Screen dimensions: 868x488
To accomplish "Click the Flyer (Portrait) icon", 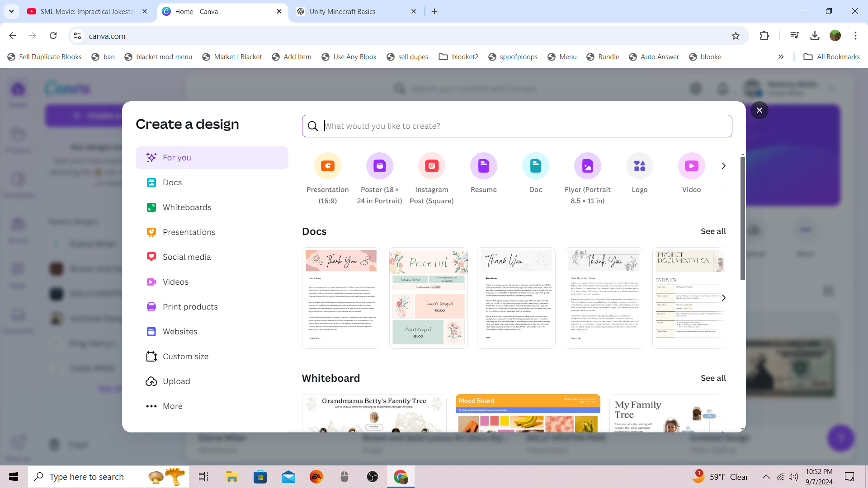I will [x=588, y=166].
